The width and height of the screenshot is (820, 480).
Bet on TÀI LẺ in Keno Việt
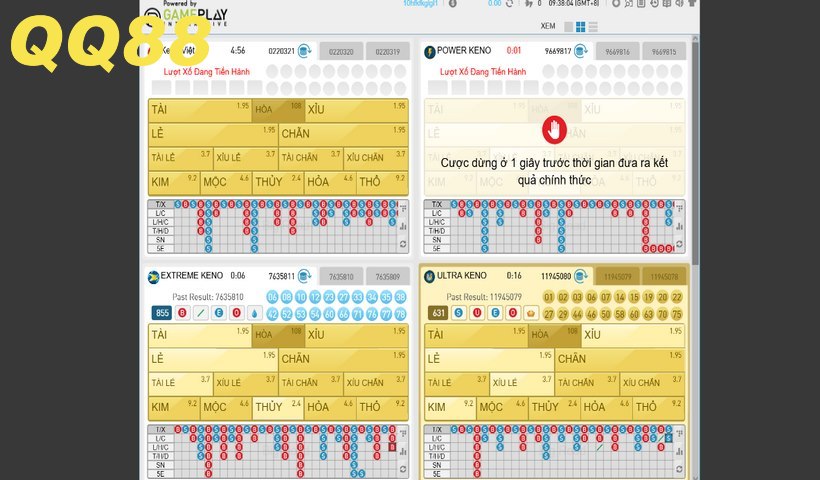tap(180, 158)
